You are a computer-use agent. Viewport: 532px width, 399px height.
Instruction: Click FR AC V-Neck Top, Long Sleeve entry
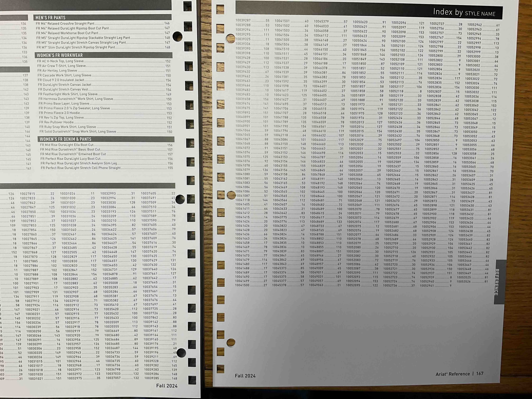point(60,61)
